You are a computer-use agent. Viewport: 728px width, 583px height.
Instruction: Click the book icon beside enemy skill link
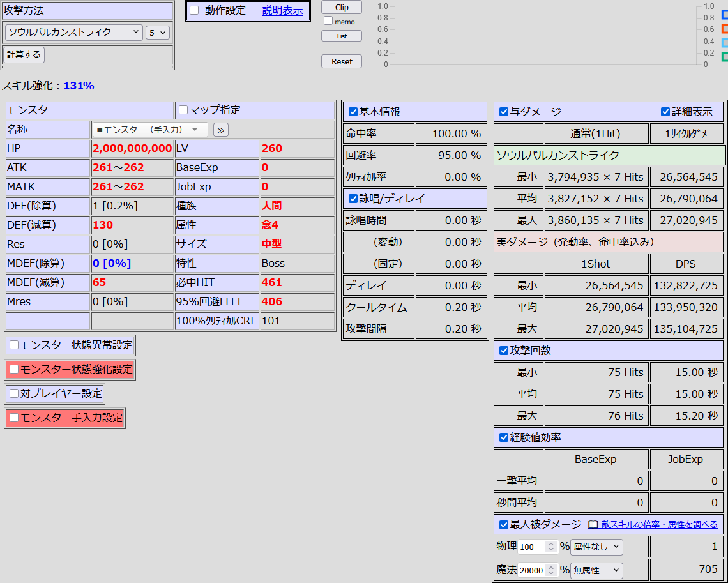click(x=593, y=524)
